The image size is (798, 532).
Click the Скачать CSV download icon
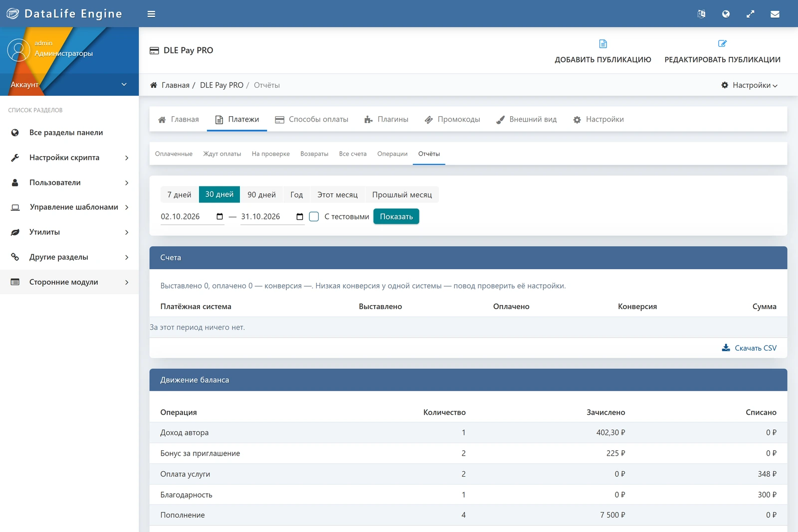[x=726, y=348]
